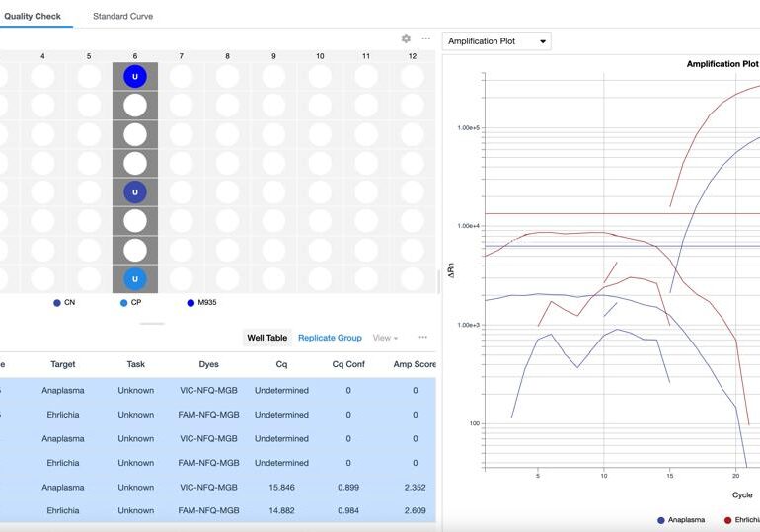This screenshot has height=532, width=760.
Task: Click Amp Score value 2.352
Action: (x=415, y=487)
